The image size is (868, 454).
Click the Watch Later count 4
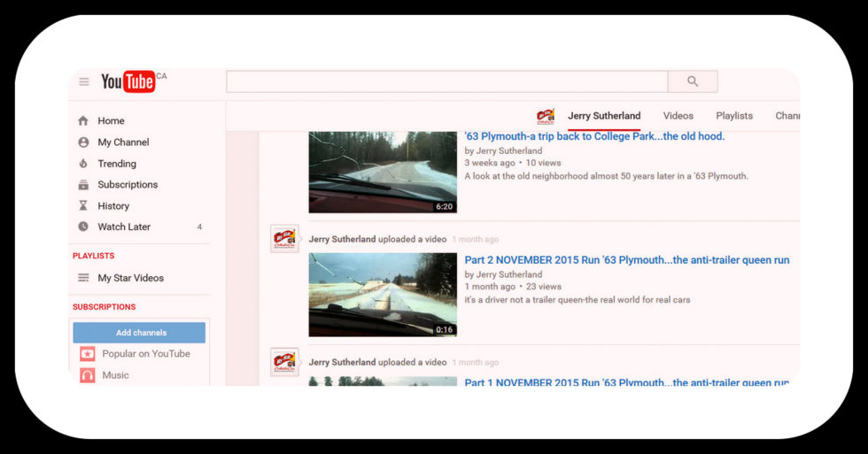[199, 227]
